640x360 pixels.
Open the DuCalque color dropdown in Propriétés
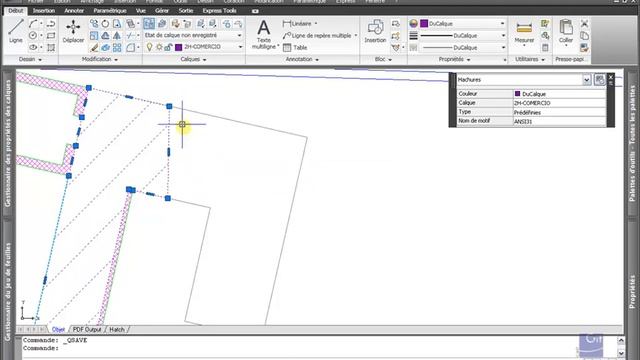pos(502,24)
